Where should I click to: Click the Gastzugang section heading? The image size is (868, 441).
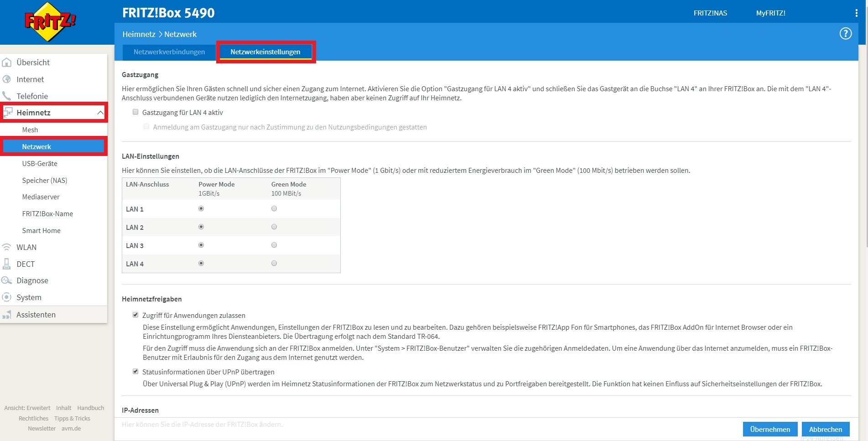(140, 75)
